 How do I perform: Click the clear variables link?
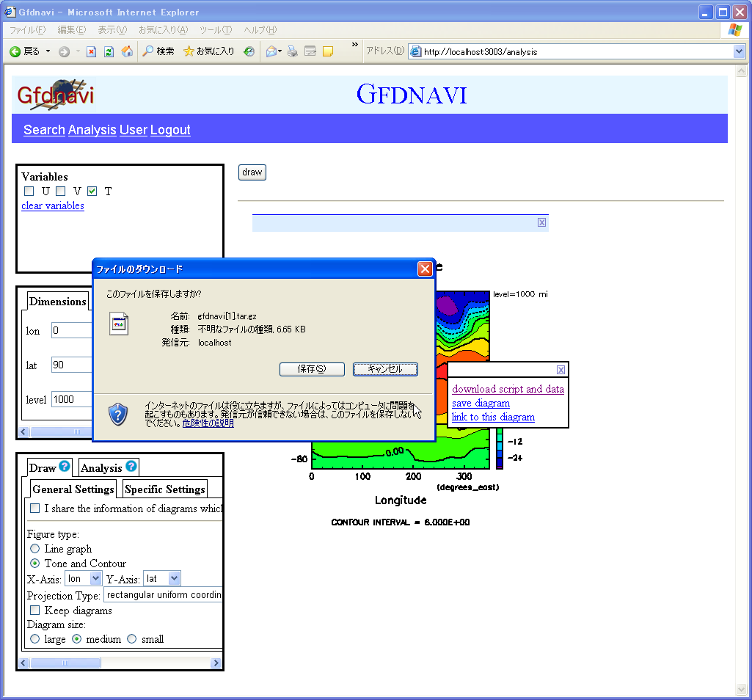coord(53,206)
